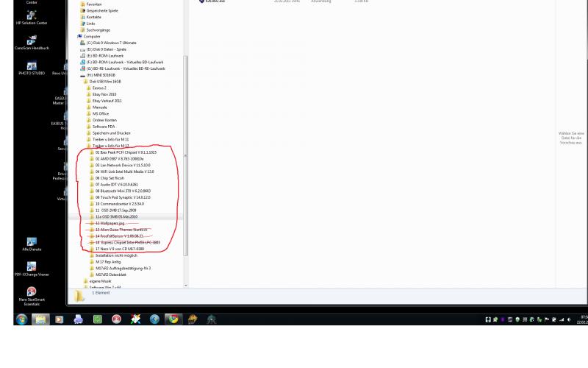Viewport: 588px width, 368px height.
Task: Select 04 WiFi Link Intel Multi Media folder
Action: click(121, 171)
